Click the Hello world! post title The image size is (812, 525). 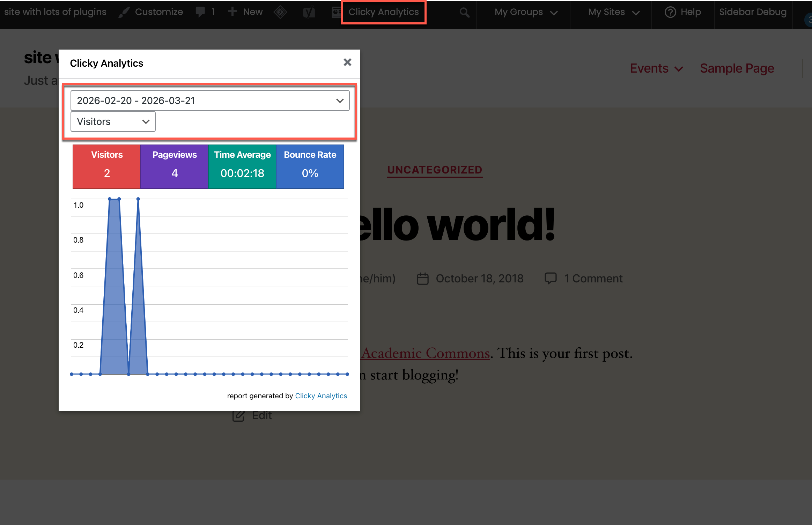click(x=457, y=225)
